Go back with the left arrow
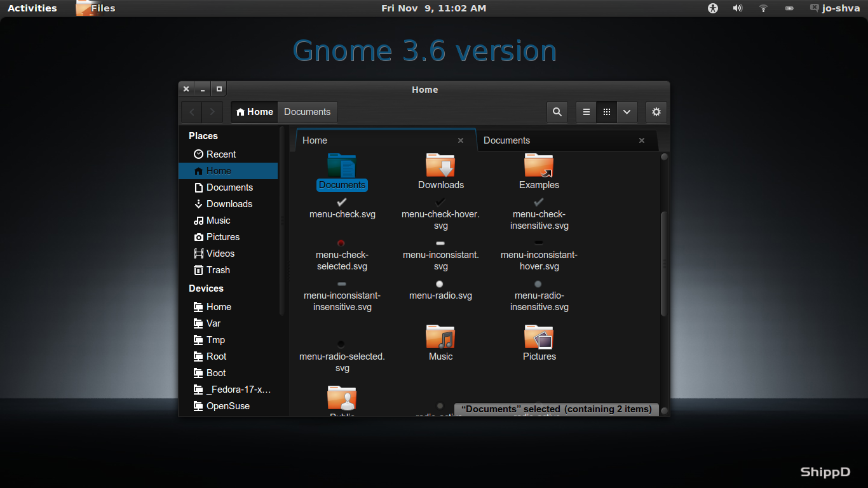The height and width of the screenshot is (488, 868). [192, 112]
